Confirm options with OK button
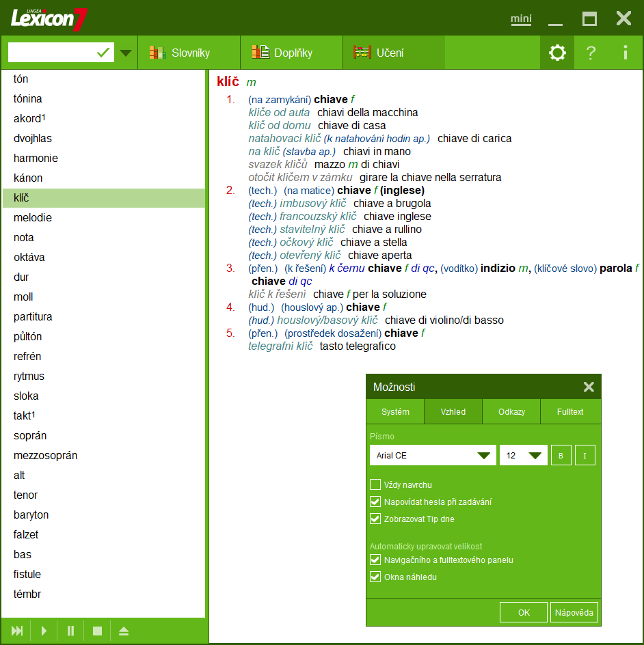Image resolution: width=644 pixels, height=645 pixels. (524, 612)
